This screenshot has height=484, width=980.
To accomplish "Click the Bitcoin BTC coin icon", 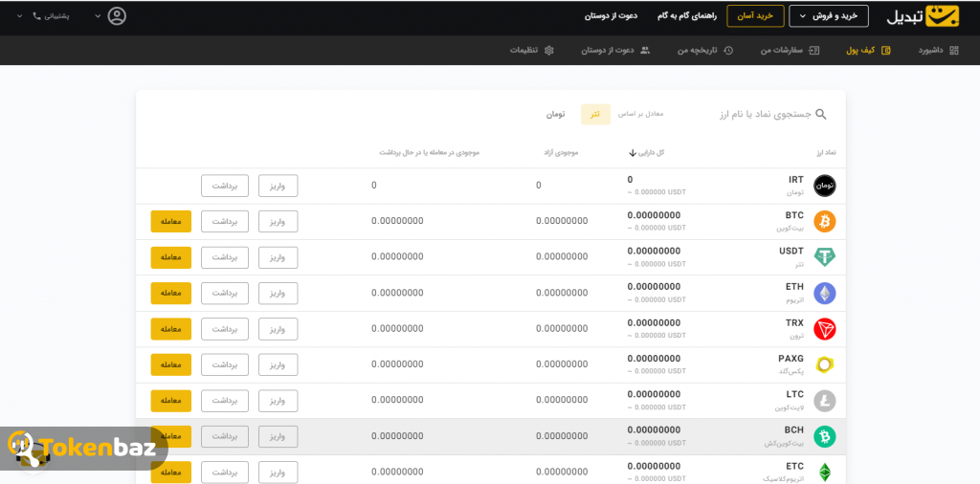I will click(824, 221).
